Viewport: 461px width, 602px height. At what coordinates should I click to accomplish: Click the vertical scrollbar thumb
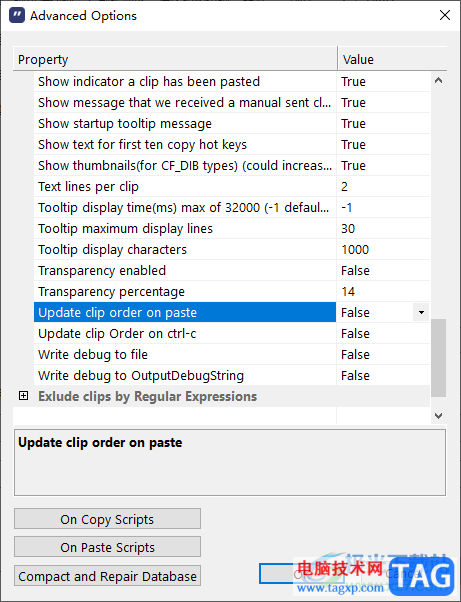pos(438,357)
